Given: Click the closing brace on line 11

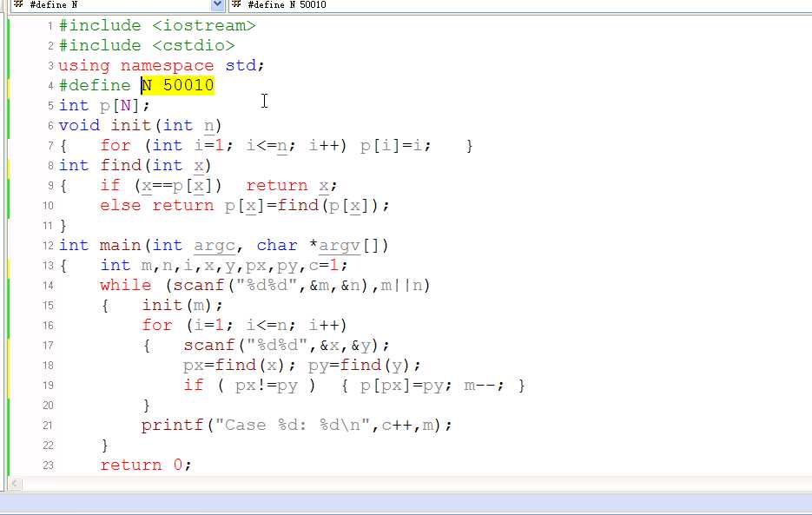Looking at the screenshot, I should click(63, 226).
